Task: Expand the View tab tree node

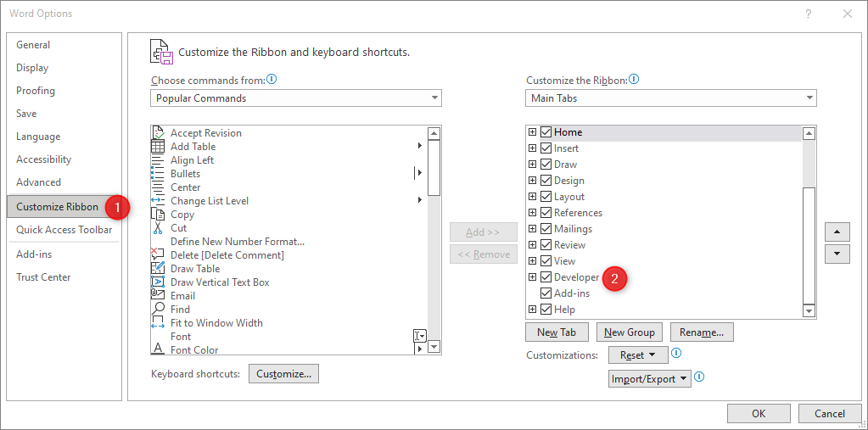Action: (x=533, y=260)
